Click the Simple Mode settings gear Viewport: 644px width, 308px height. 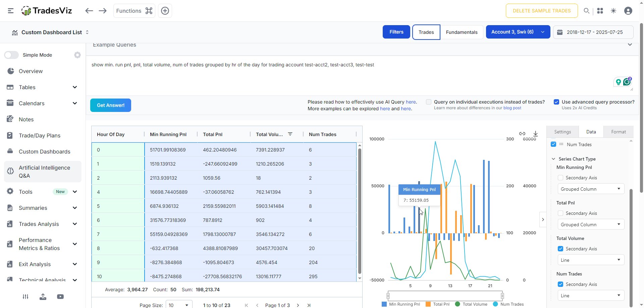pos(77,55)
